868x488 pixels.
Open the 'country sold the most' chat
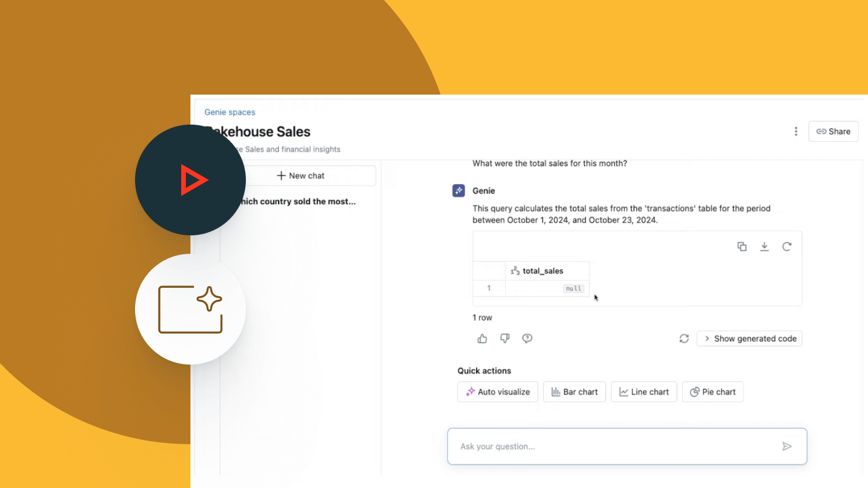[298, 201]
